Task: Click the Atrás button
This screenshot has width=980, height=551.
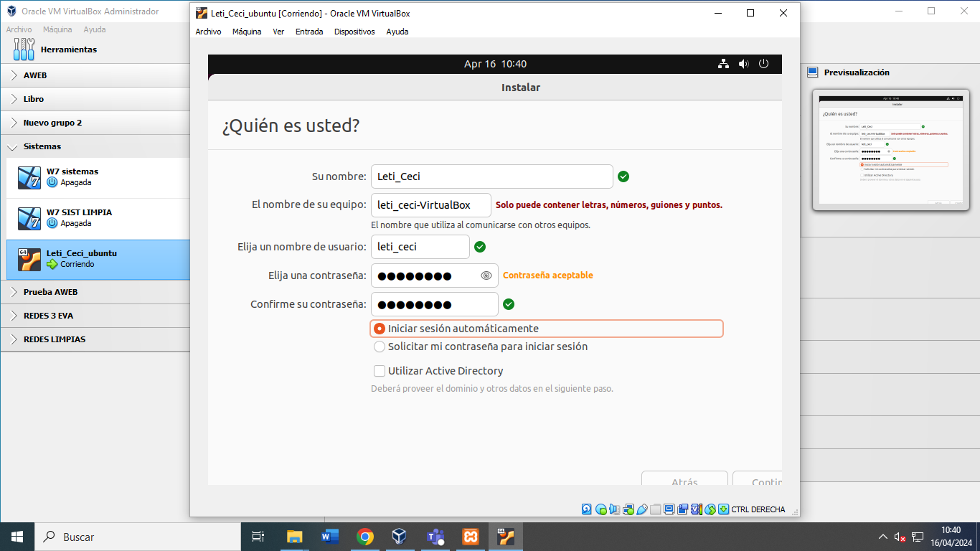Action: point(684,481)
